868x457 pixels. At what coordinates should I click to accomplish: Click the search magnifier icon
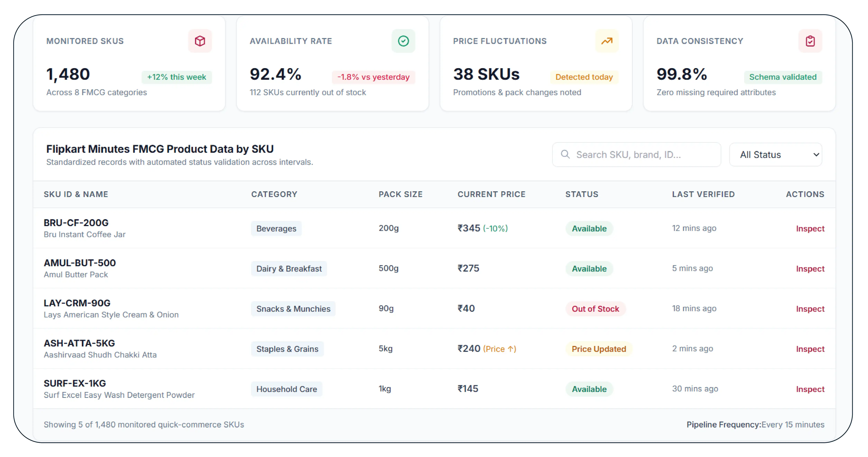pyautogui.click(x=565, y=154)
